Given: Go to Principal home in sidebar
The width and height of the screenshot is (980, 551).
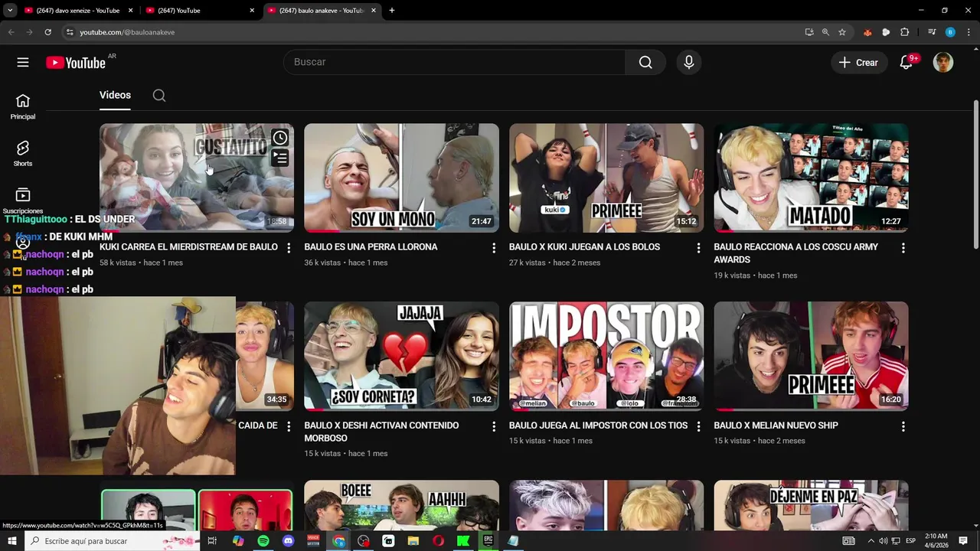Looking at the screenshot, I should (23, 107).
